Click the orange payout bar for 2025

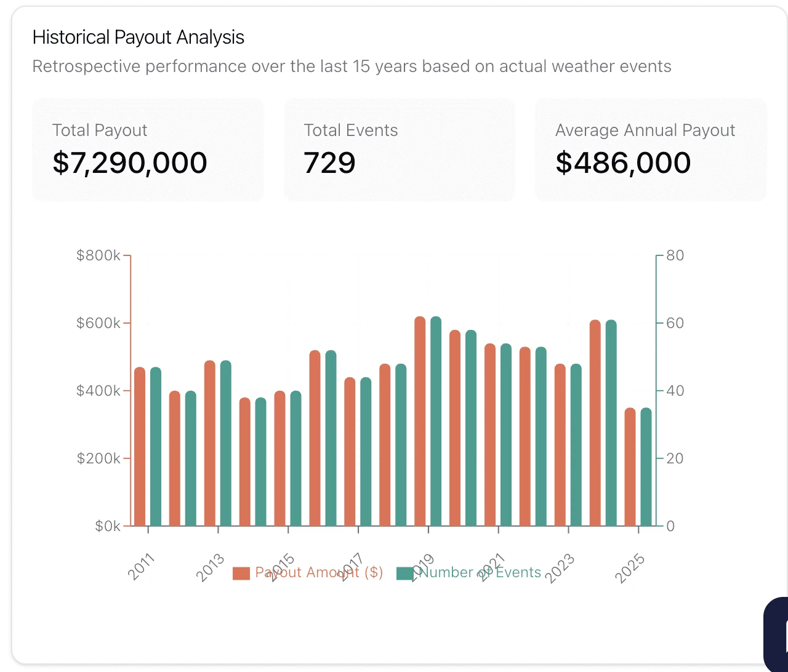(x=630, y=466)
